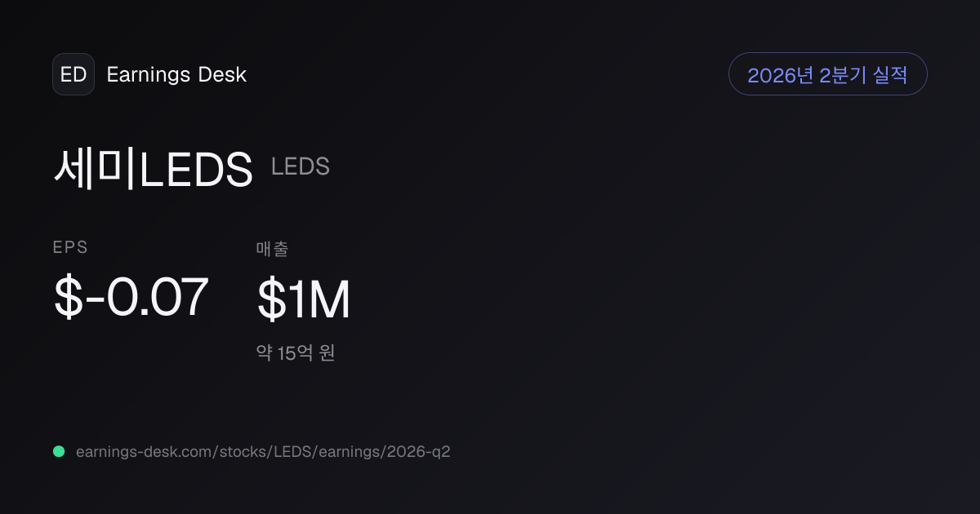Select the 2026년 2분기 실적 badge
980x514 pixels.
click(827, 74)
